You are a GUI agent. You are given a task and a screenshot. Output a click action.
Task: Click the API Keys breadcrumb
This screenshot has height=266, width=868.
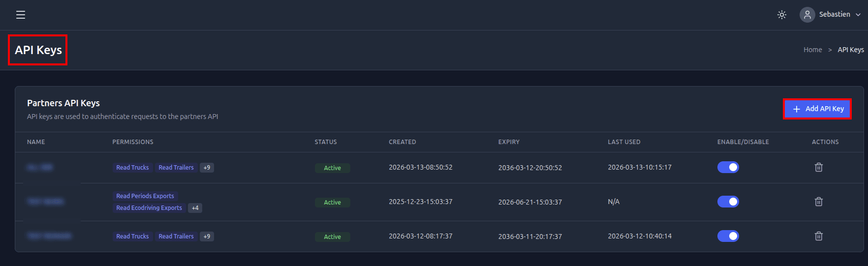click(851, 50)
